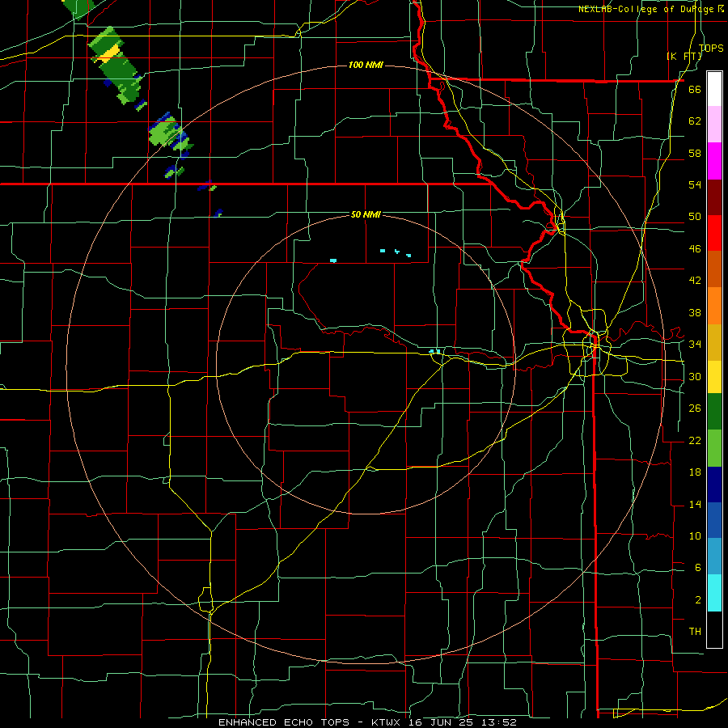Viewport: 728px width, 728px height.
Task: Click the 54 legend value
Action: click(695, 184)
